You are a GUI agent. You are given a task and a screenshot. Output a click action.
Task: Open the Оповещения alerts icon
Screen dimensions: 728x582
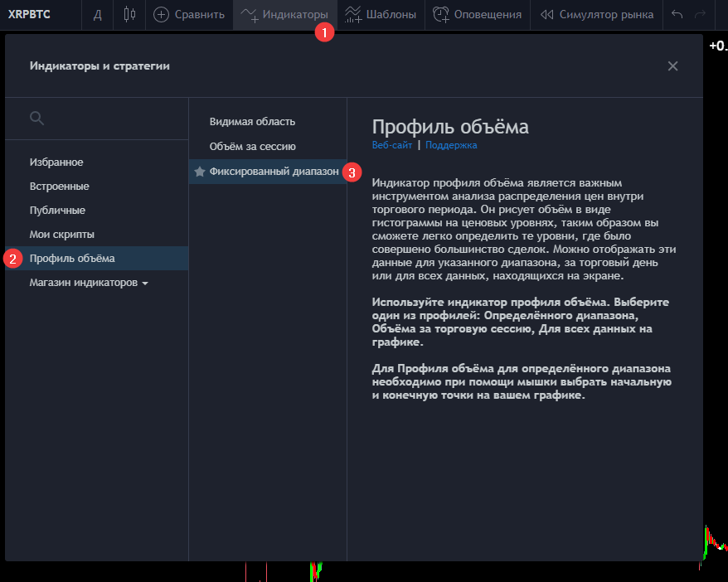pyautogui.click(x=442, y=14)
